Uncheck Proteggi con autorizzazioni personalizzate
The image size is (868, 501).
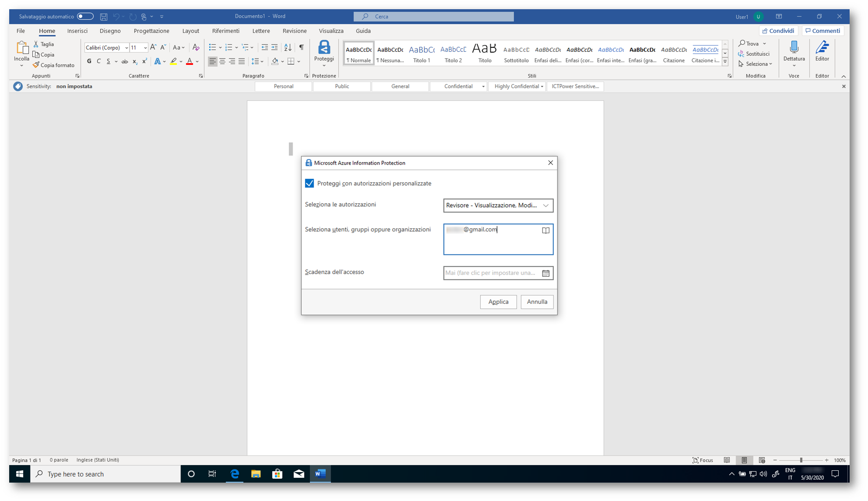click(x=309, y=183)
